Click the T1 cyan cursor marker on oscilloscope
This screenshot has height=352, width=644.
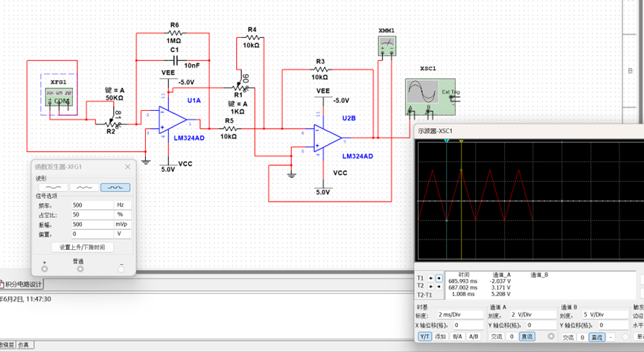[x=447, y=141]
